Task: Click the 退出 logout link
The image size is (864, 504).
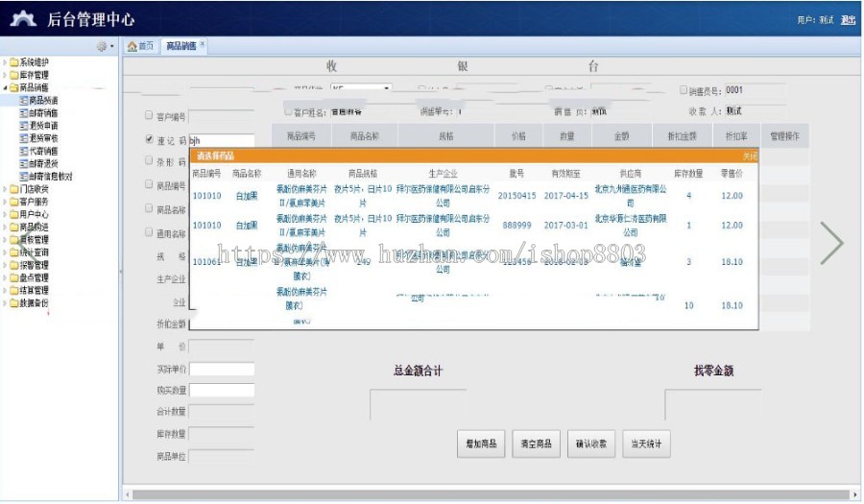Action: 848,20
